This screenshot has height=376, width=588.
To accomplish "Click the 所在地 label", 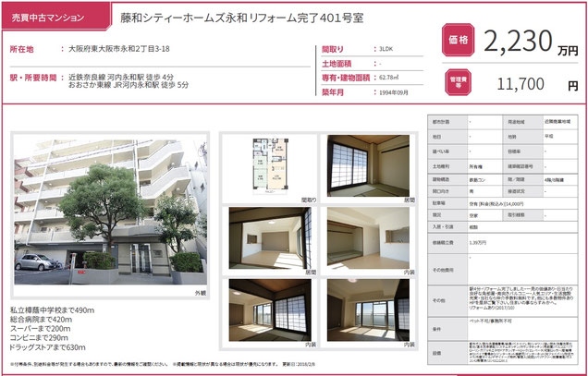I will click(22, 49).
